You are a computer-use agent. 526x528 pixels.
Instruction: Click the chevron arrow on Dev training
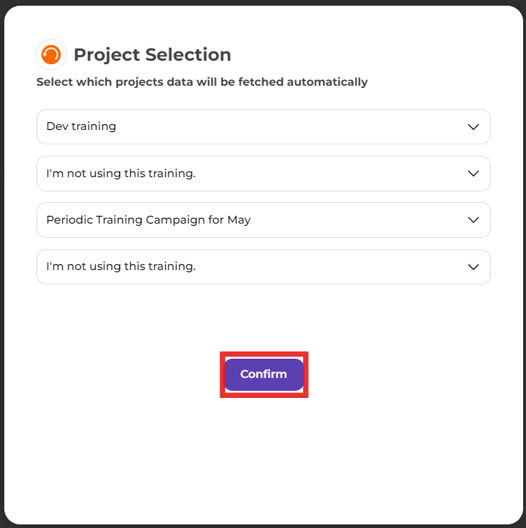[x=473, y=127]
